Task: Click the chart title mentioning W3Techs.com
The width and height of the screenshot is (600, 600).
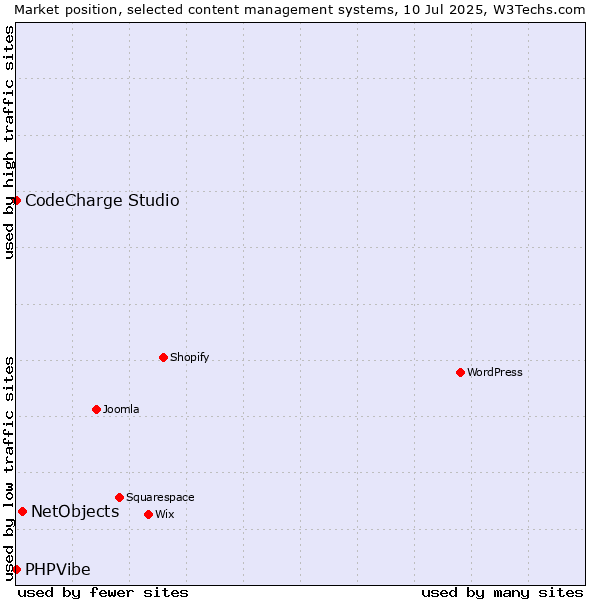Action: tap(300, 10)
